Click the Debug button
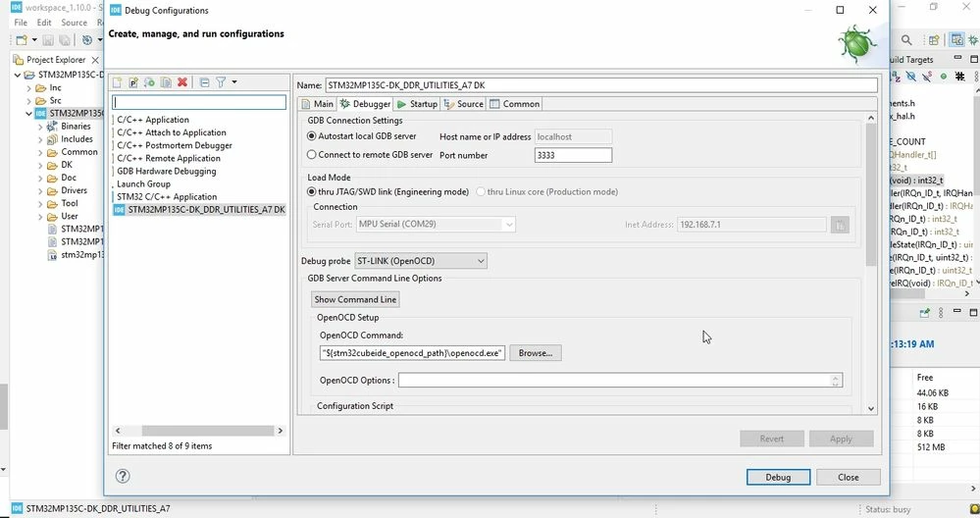Viewport: 980px width, 518px height. click(778, 477)
